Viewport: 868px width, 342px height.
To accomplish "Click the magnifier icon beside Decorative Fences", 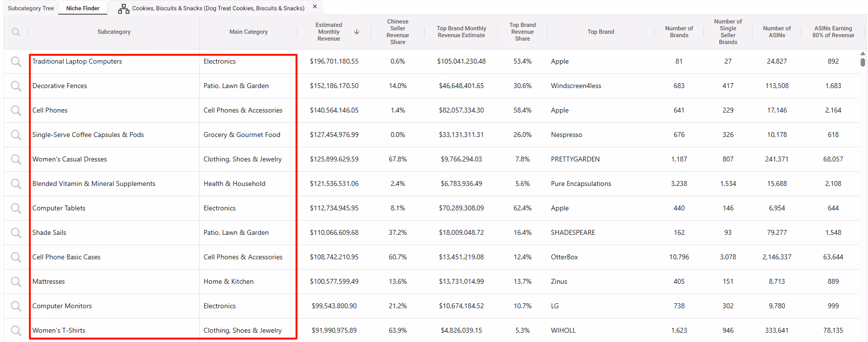I will coord(16,86).
